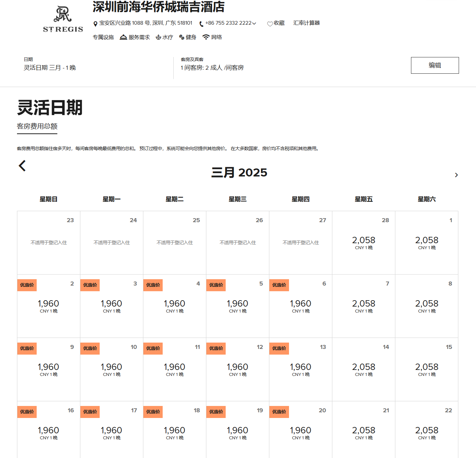Screen dimensions: 476x458
Task: Choose March 6 calendar cell
Action: coord(301,306)
